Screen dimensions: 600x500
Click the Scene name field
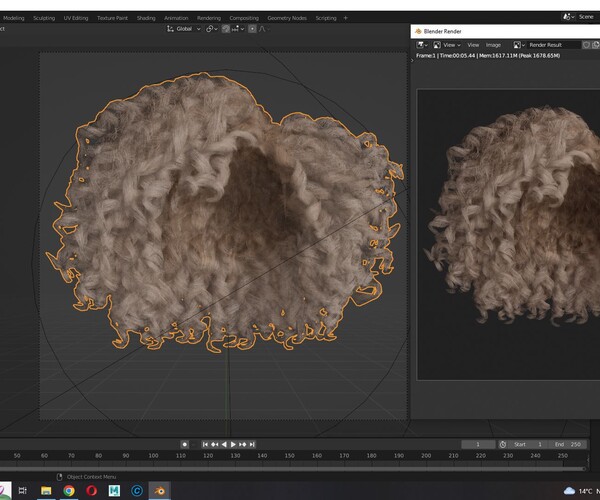coord(587,17)
